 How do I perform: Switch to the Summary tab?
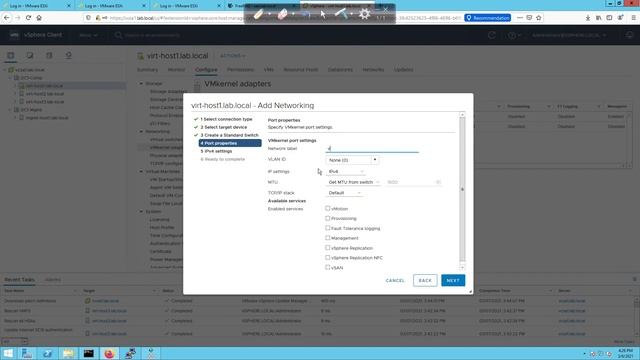tap(147, 70)
